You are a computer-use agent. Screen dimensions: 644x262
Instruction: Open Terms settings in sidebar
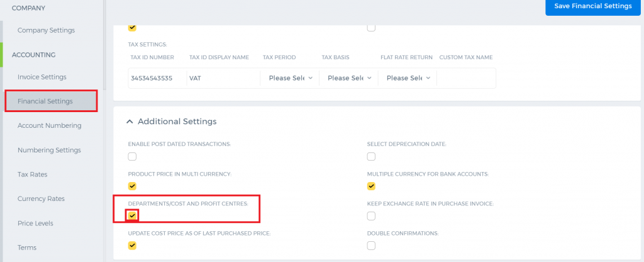point(27,248)
